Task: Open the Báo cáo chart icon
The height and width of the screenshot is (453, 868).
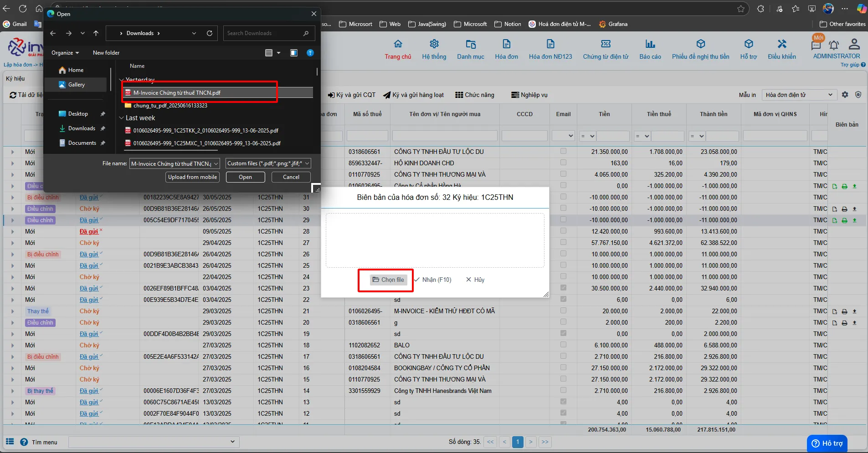Action: pyautogui.click(x=650, y=44)
